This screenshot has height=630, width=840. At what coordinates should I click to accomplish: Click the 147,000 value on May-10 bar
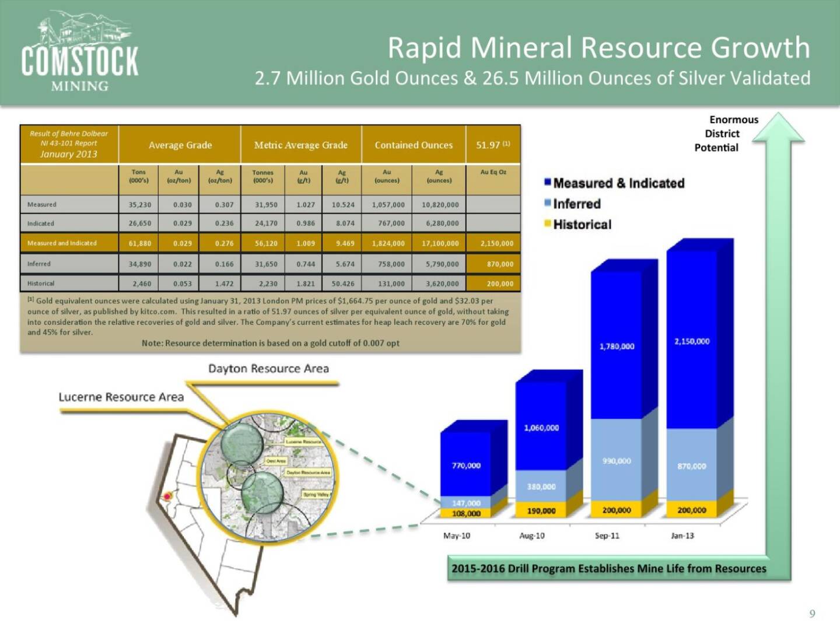(x=466, y=503)
